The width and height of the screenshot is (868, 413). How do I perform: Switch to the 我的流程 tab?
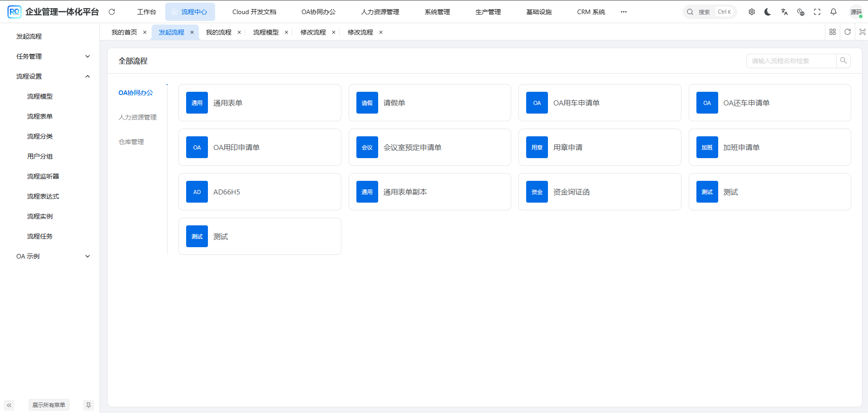[x=218, y=32]
